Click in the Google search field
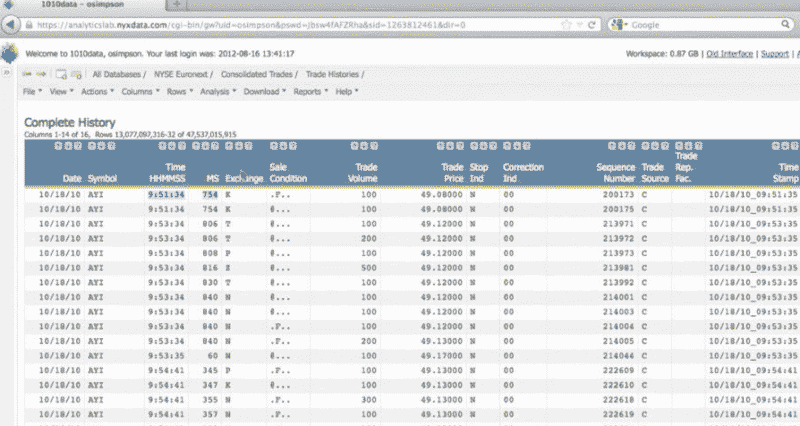 pos(700,25)
